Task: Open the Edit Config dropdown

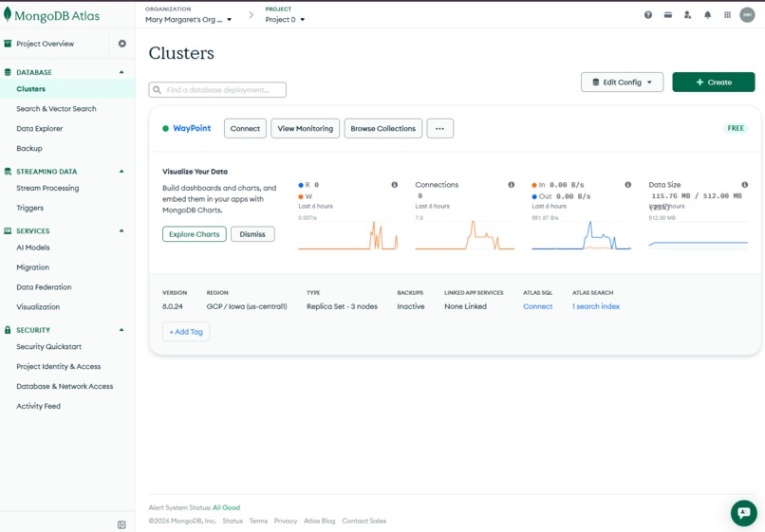Action: coord(622,83)
